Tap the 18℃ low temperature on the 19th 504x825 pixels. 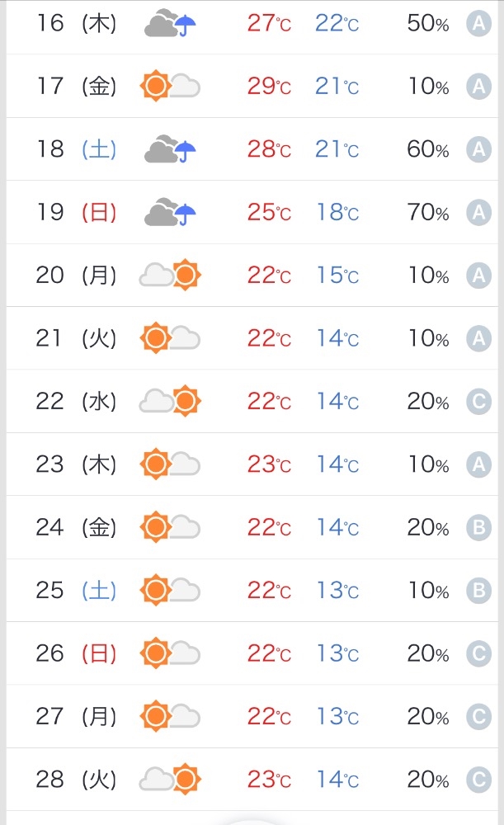(x=337, y=213)
